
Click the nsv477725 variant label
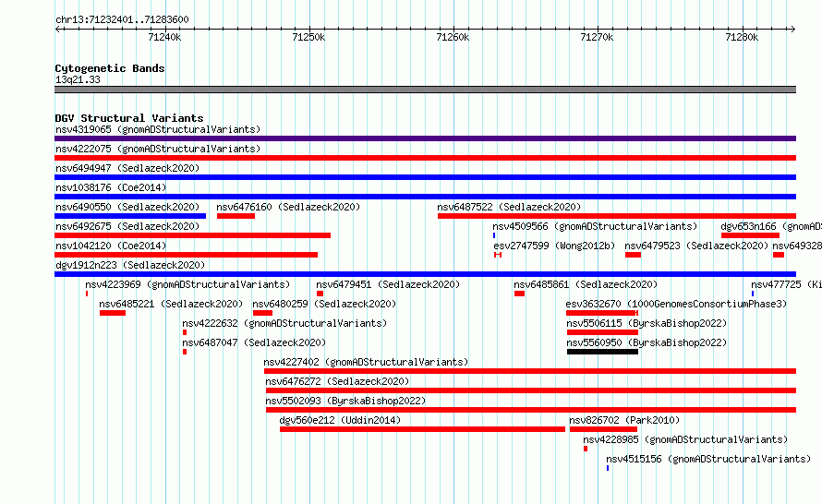(786, 284)
